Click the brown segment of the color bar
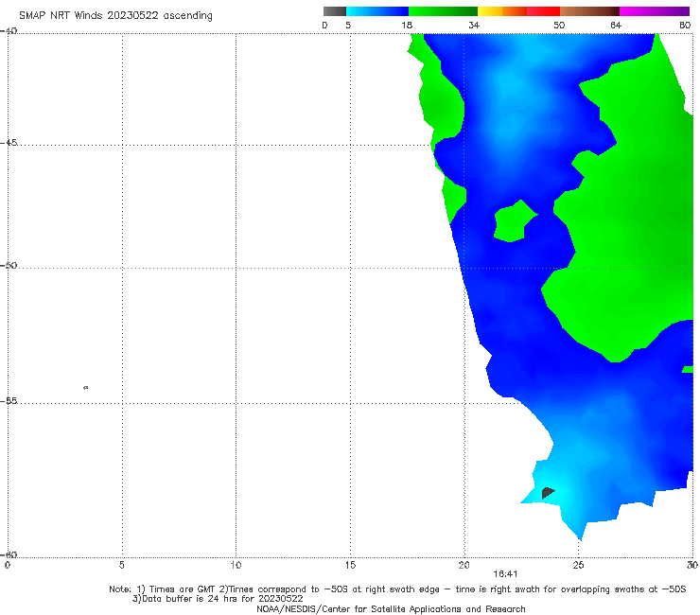 pos(589,11)
